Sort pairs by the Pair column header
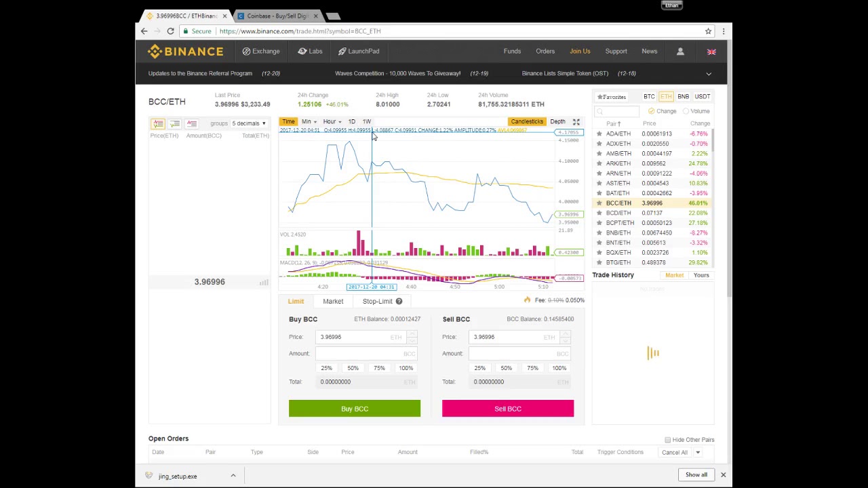Viewport: 868px width, 488px height. pos(613,124)
